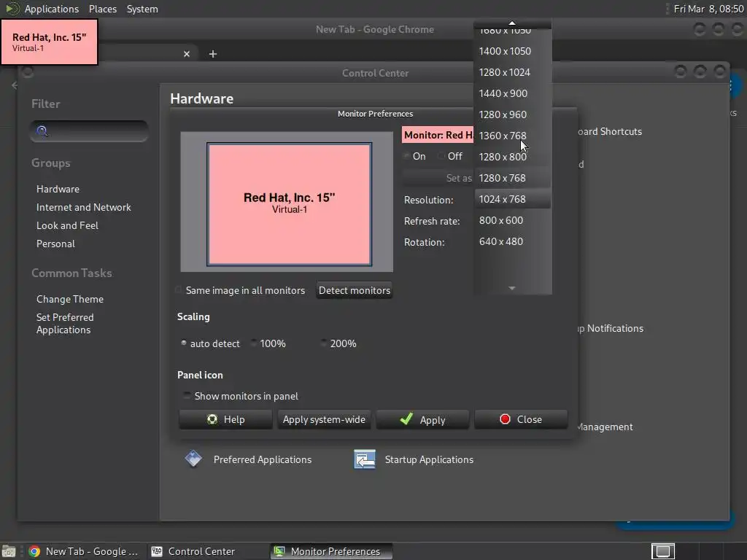This screenshot has width=747, height=560.
Task: Close the Chrome tab with X
Action: point(187,54)
